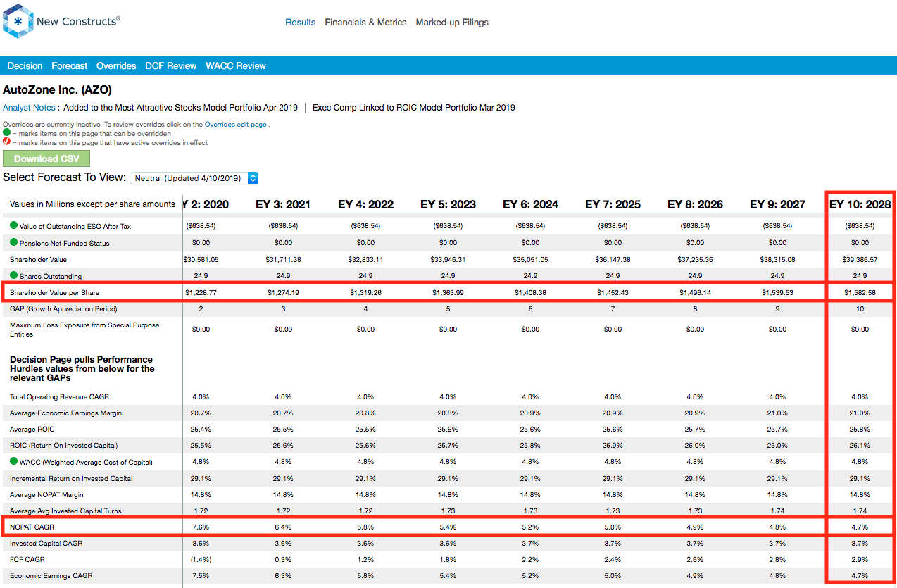Follow the Overrides edit page link
This screenshot has height=588, width=897.
235,124
